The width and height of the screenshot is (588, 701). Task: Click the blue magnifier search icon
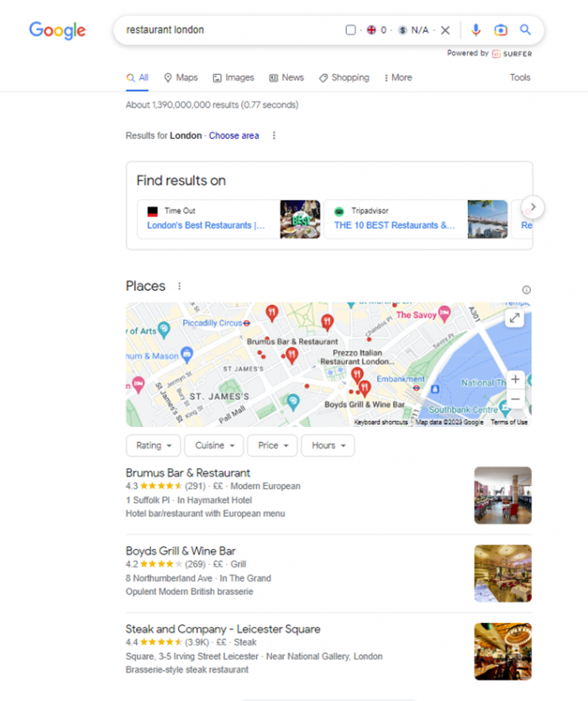[526, 30]
